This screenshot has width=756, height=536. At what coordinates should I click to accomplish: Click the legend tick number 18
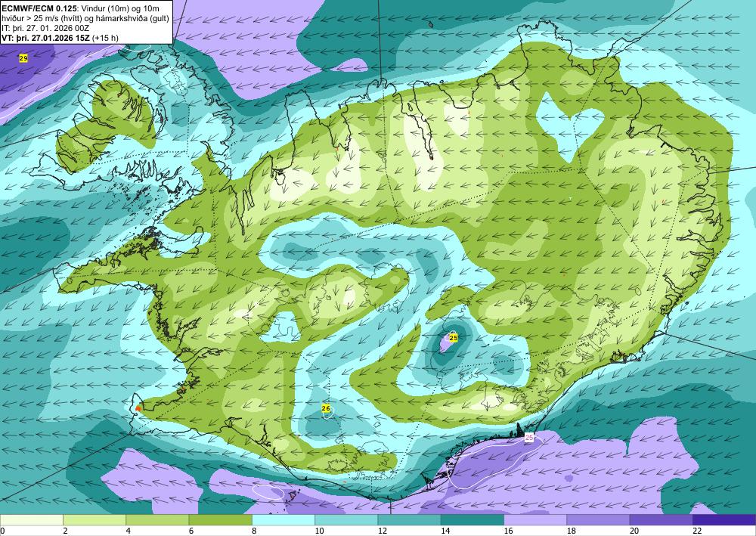(572, 531)
